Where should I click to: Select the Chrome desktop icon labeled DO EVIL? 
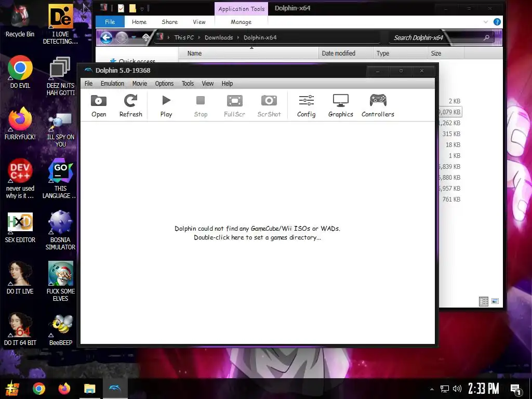click(20, 72)
